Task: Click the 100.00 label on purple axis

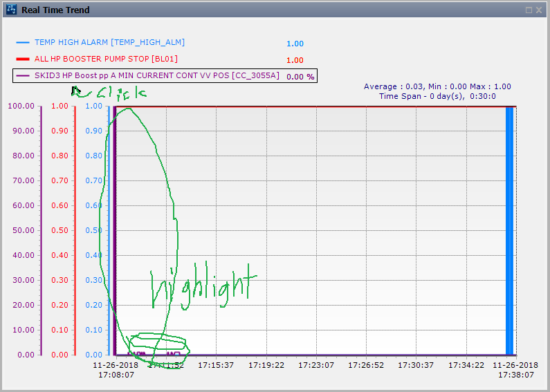Action: (x=21, y=106)
